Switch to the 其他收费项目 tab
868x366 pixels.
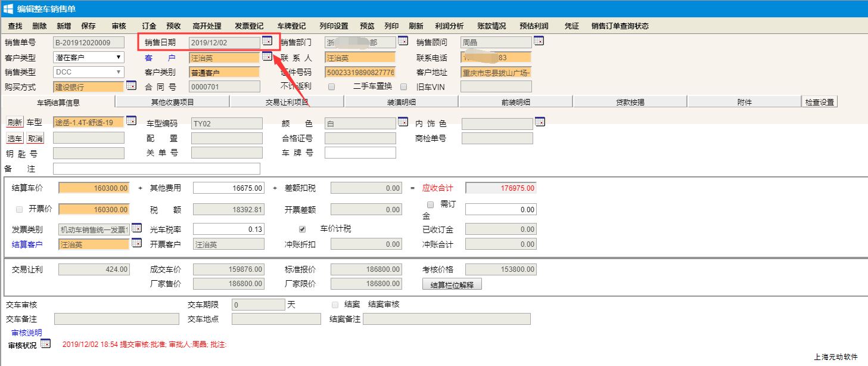[172, 102]
